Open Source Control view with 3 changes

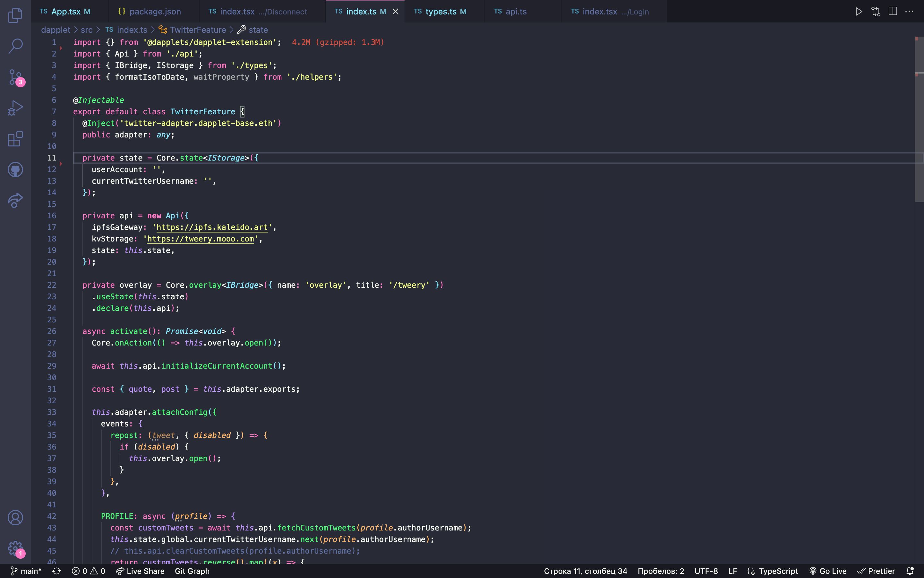tap(15, 77)
